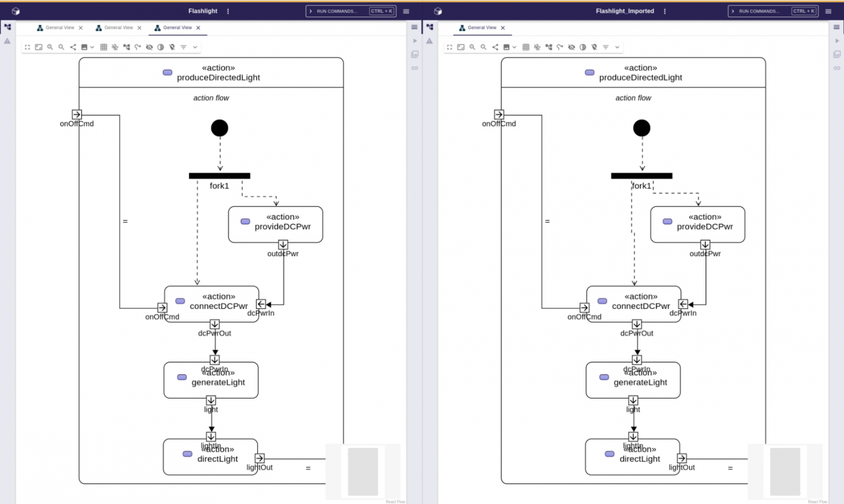Select the directLight action in Flashlight_Imported diagram
This screenshot has width=844, height=504.
pyautogui.click(x=632, y=457)
